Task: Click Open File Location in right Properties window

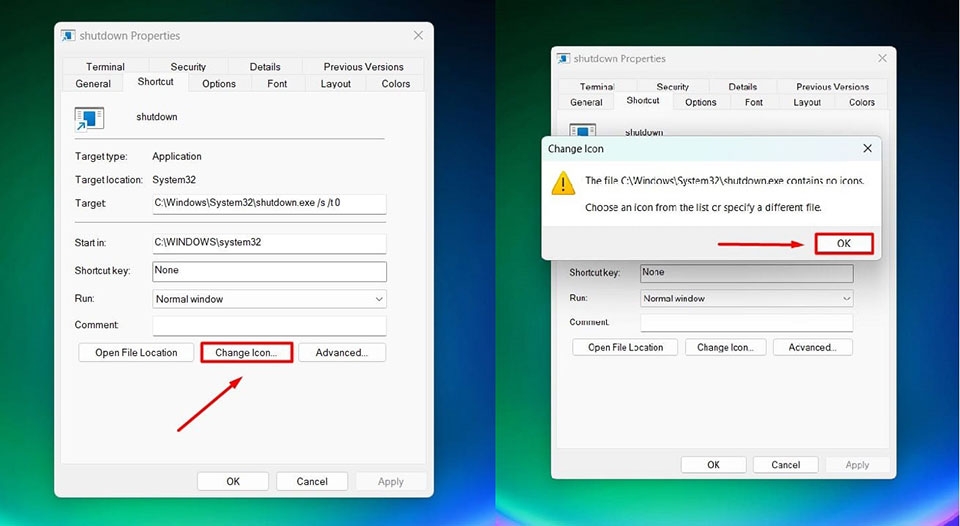Action: [x=625, y=347]
